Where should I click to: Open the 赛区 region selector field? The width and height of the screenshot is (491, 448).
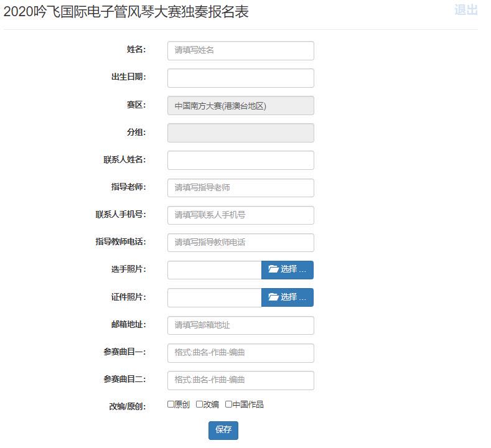coord(240,106)
